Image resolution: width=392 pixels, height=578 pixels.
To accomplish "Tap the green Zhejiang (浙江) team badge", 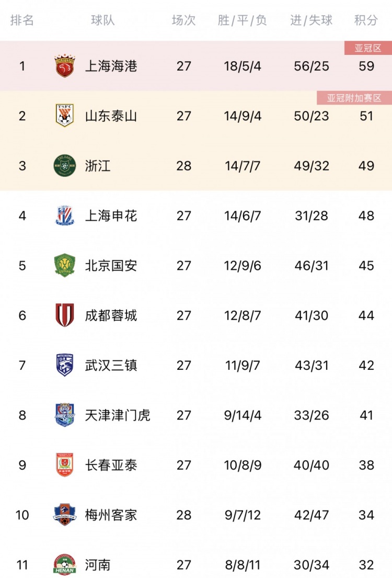I will (65, 166).
